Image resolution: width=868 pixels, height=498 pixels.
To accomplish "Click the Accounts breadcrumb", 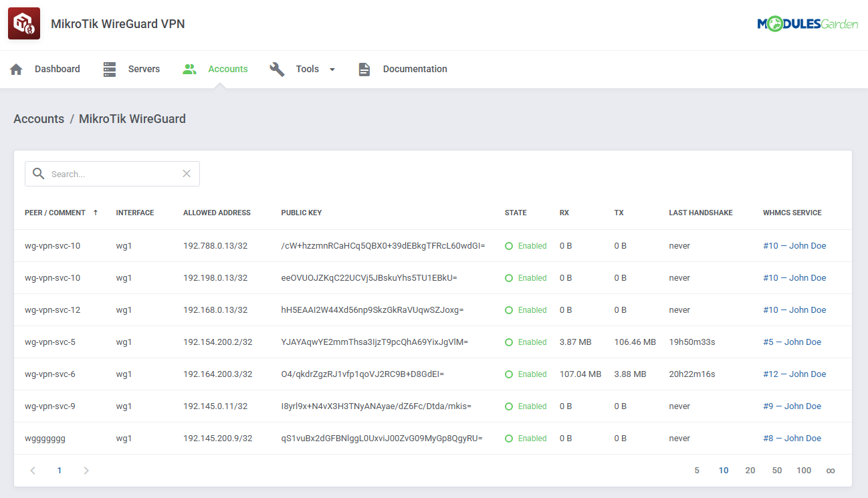I will coord(39,119).
